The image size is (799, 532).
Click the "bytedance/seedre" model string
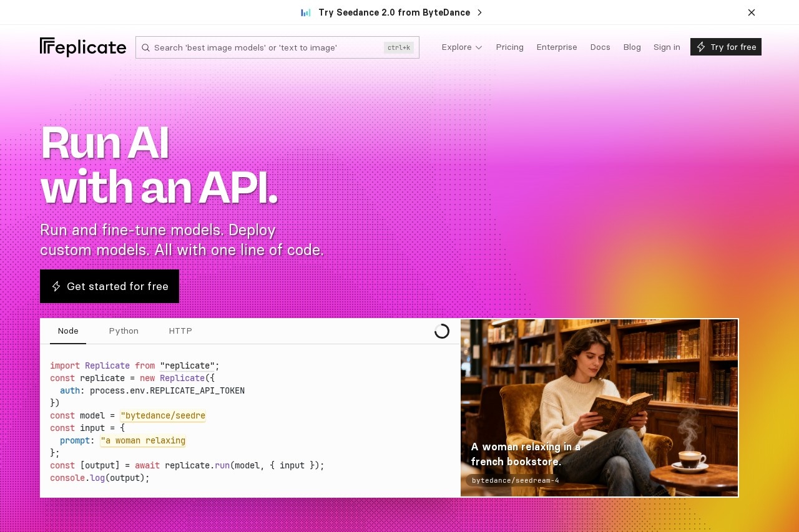[163, 415]
